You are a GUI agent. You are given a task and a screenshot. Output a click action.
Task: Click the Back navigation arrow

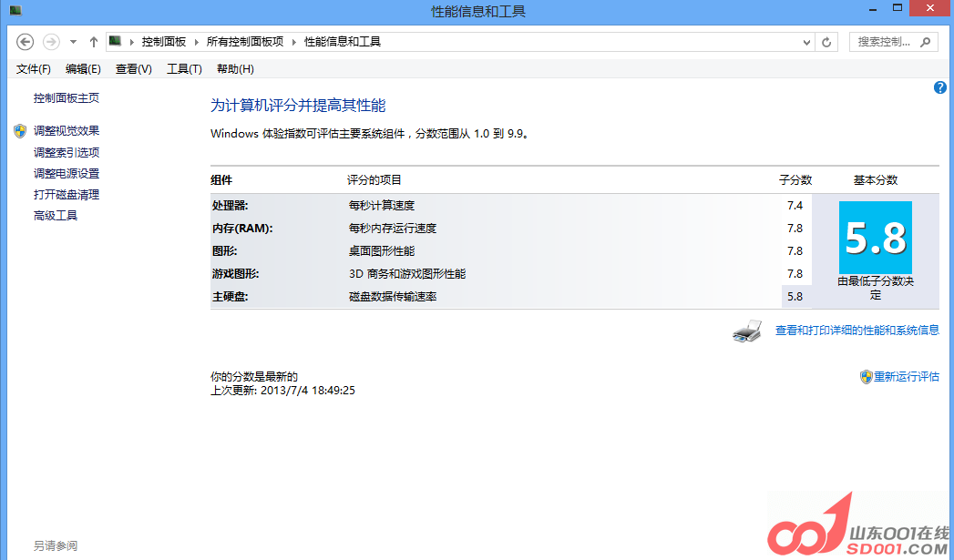click(x=26, y=42)
